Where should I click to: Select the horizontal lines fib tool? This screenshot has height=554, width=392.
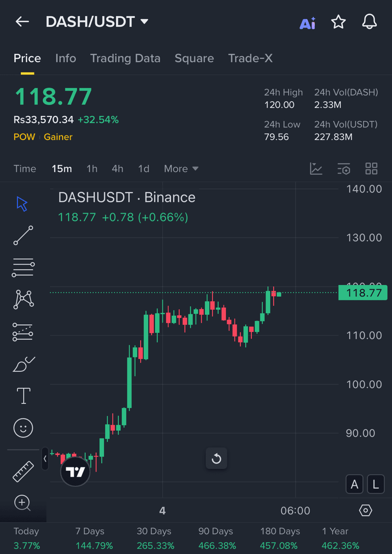click(x=23, y=268)
